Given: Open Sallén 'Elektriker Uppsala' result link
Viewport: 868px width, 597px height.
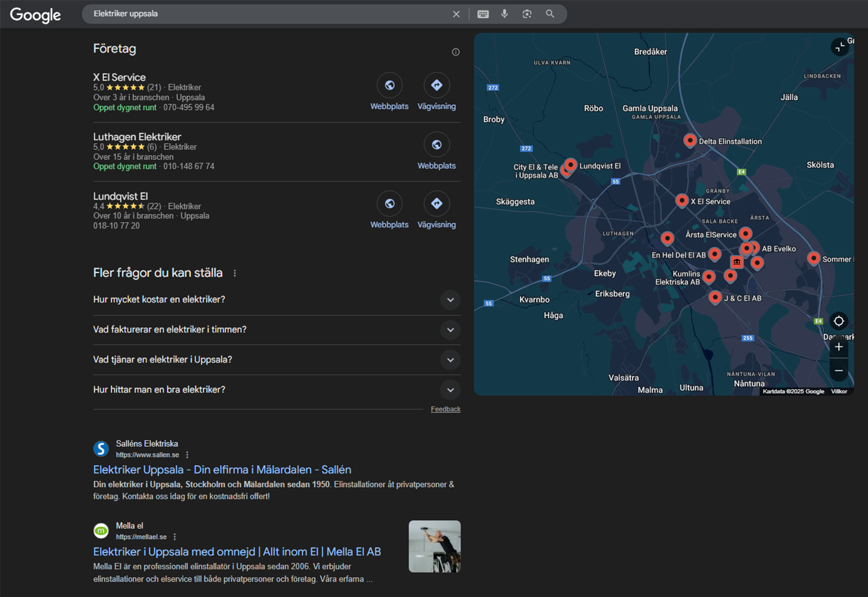Looking at the screenshot, I should (222, 469).
